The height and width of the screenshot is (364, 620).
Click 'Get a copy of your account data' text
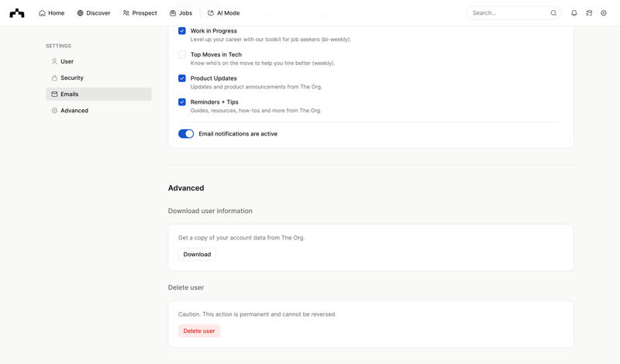click(241, 238)
